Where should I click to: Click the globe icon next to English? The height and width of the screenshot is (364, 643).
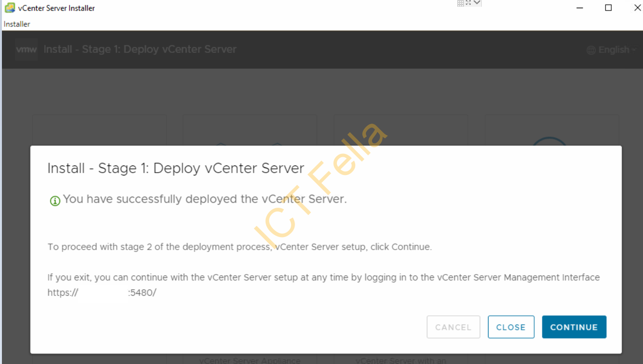coord(592,50)
